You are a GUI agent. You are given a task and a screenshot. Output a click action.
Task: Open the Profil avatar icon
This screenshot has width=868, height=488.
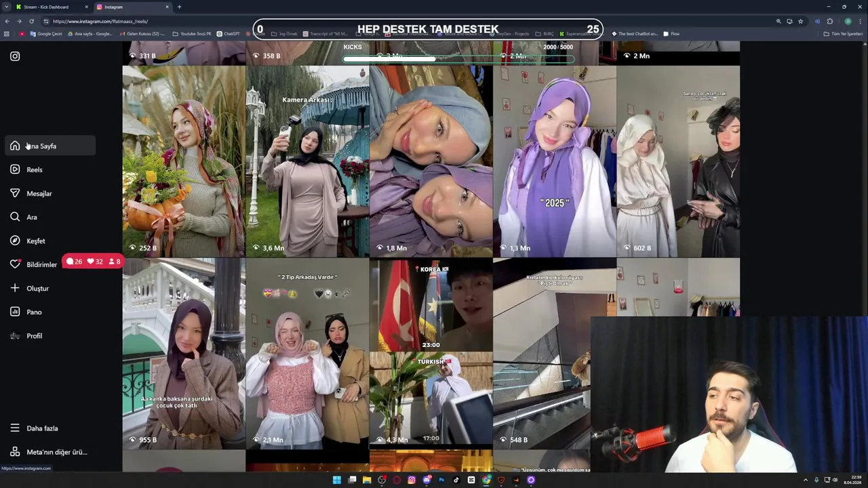pyautogui.click(x=15, y=335)
